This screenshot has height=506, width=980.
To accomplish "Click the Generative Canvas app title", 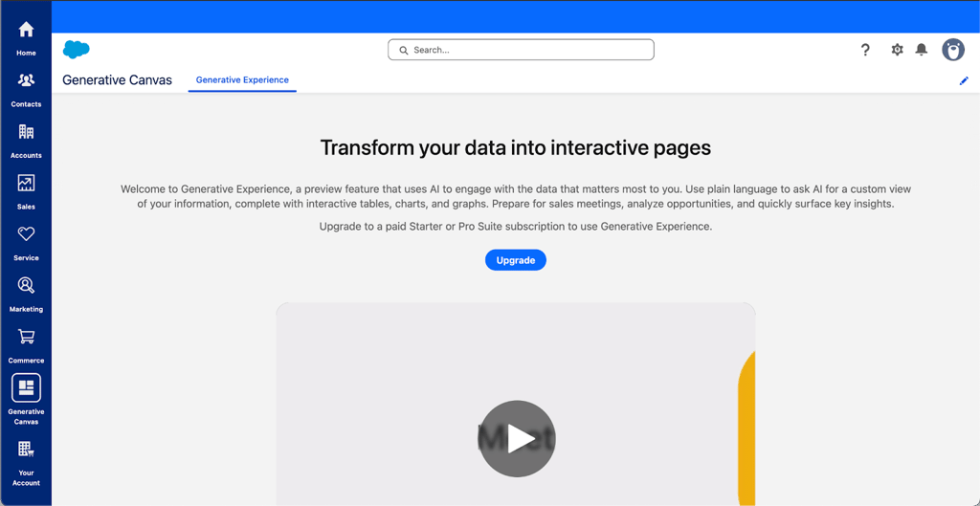I will tap(117, 80).
